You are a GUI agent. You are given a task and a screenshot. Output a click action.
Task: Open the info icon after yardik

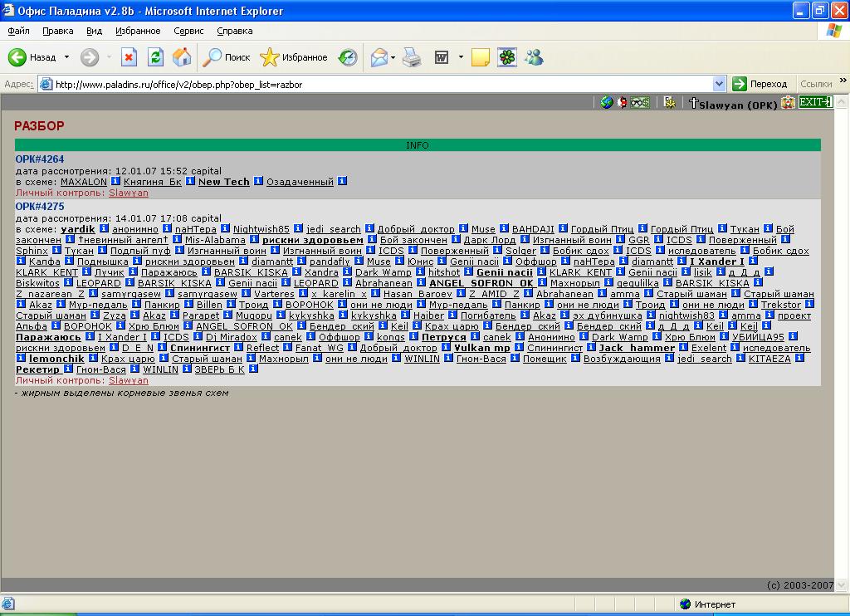pos(104,228)
